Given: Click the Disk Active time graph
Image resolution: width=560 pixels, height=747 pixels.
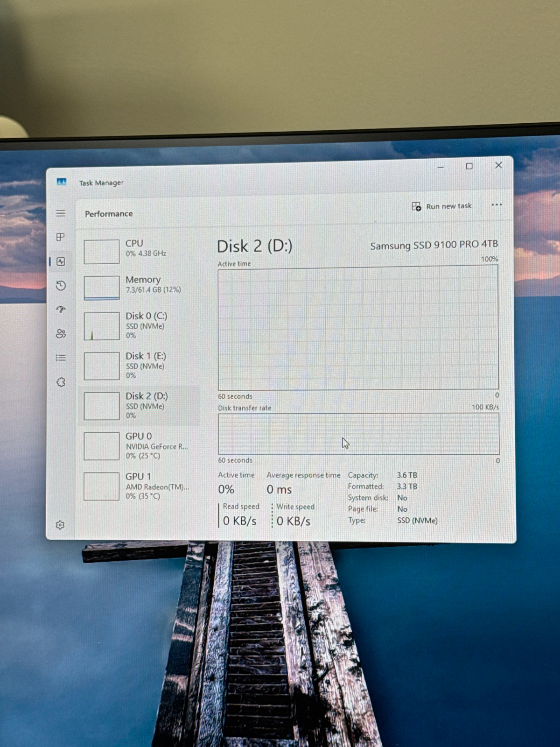Looking at the screenshot, I should [x=358, y=327].
